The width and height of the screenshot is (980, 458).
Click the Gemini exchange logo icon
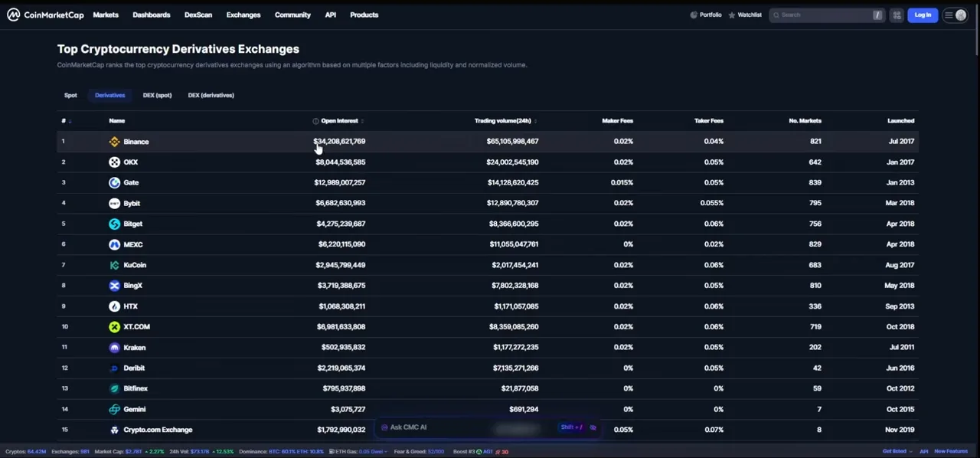pos(114,410)
